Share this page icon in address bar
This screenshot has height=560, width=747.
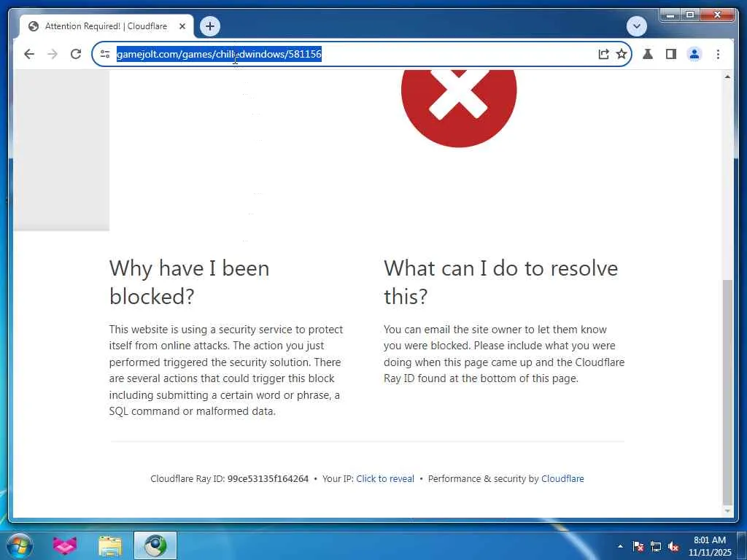[x=603, y=54]
